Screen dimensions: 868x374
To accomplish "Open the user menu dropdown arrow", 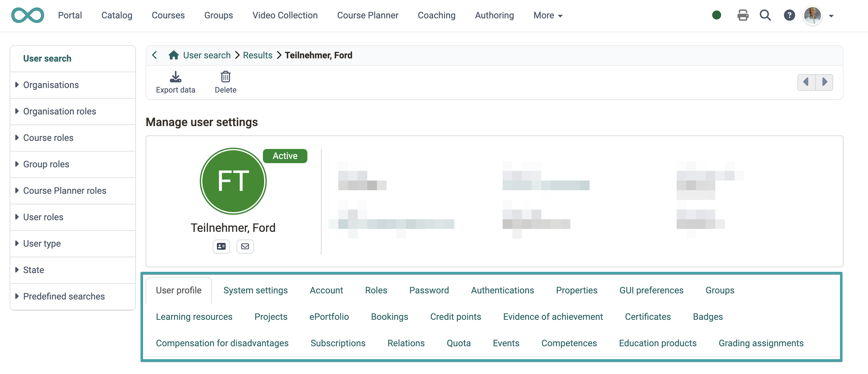I will (831, 16).
